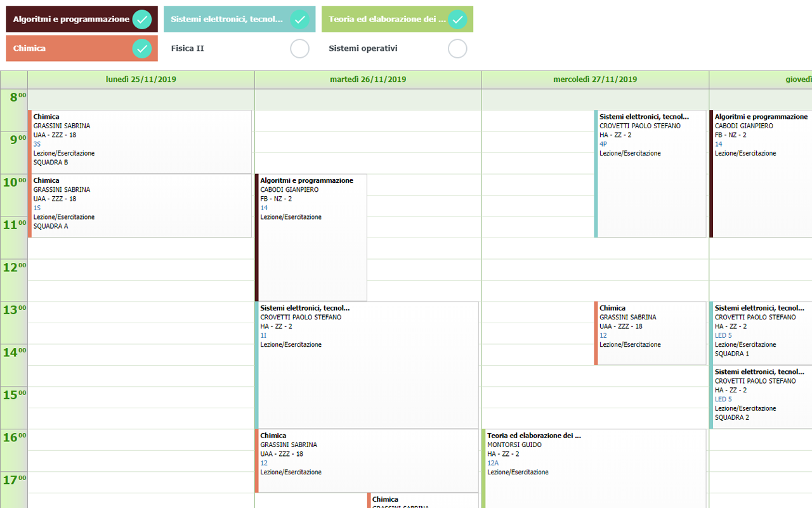Click room link 1I on Tuesday
The image size is (812, 508).
[263, 335]
